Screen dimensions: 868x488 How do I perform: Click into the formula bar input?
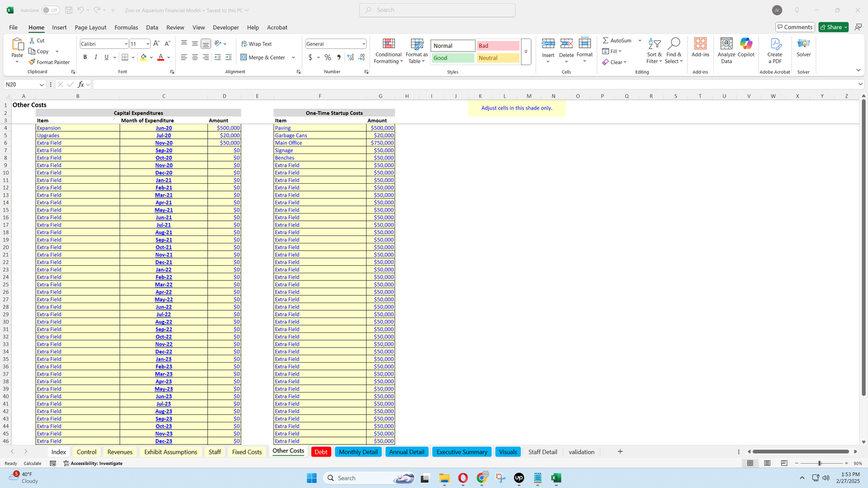[x=472, y=85]
